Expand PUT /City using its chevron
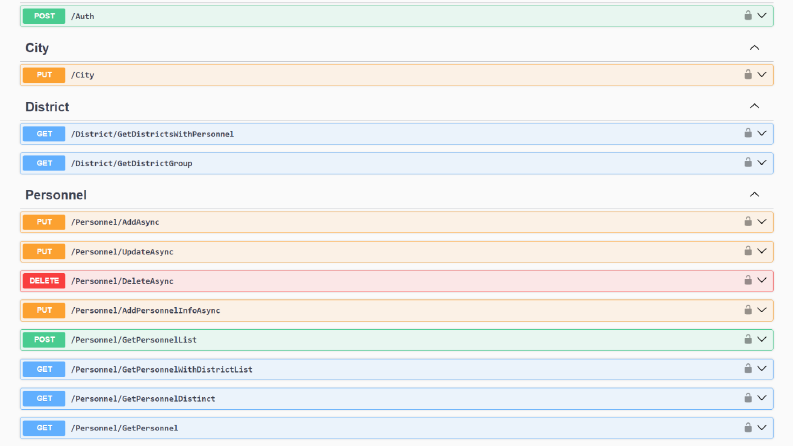The width and height of the screenshot is (793, 446). [x=762, y=74]
